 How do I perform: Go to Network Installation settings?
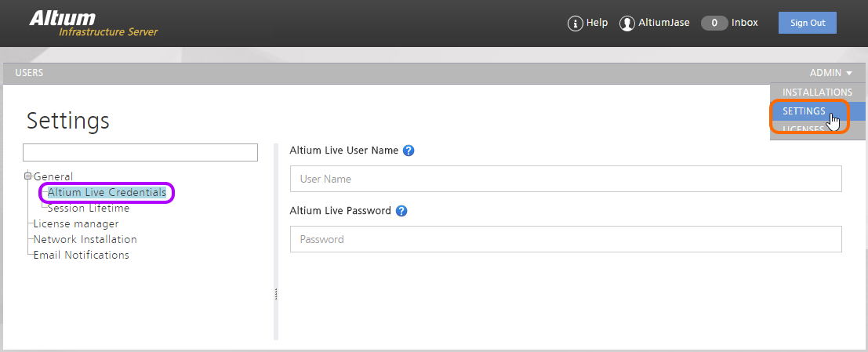pyautogui.click(x=85, y=239)
